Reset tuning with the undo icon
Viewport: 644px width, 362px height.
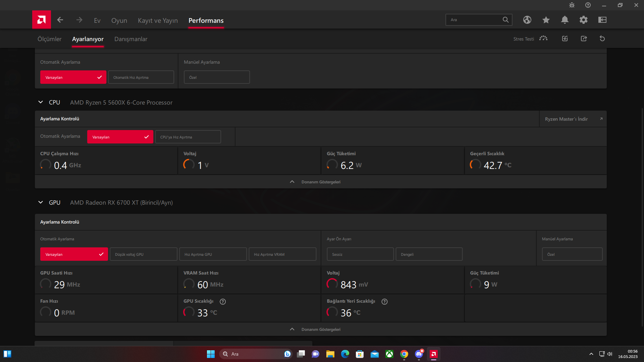tap(602, 39)
